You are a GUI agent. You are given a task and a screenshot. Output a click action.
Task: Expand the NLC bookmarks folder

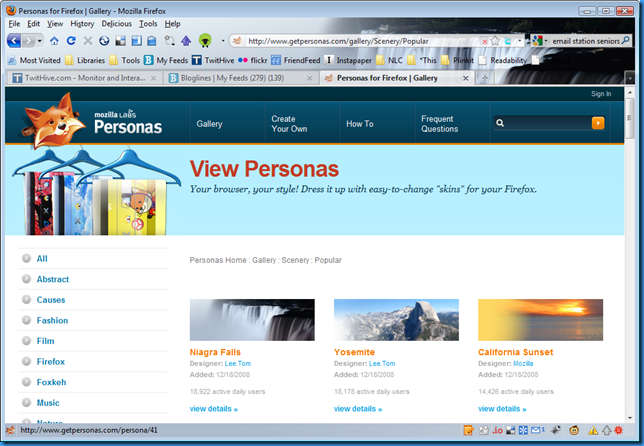pyautogui.click(x=389, y=60)
